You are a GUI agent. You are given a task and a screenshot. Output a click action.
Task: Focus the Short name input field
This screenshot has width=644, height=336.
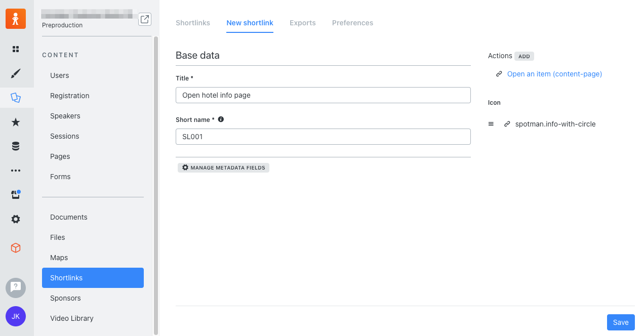(x=323, y=137)
